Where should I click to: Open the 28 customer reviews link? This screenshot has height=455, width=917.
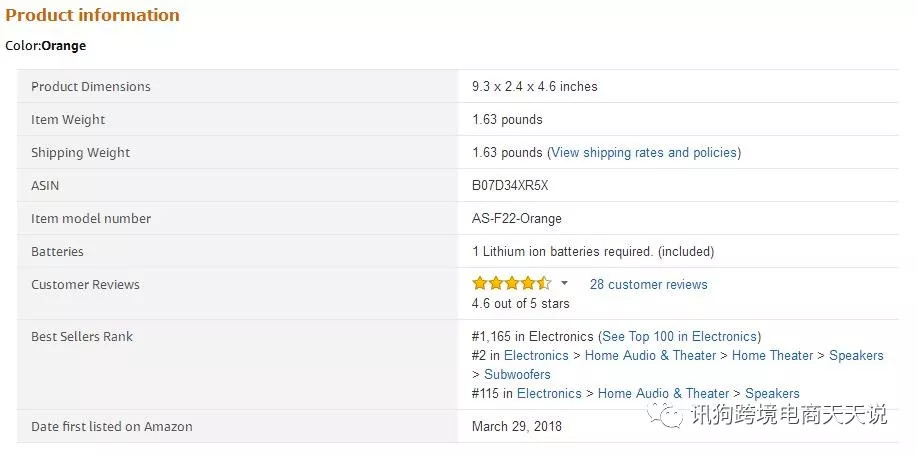pos(648,285)
